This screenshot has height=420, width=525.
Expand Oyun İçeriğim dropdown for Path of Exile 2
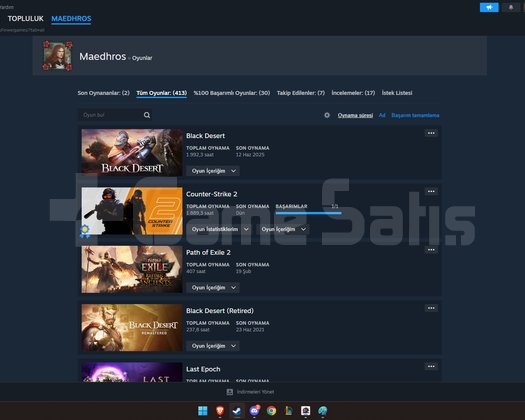[x=213, y=287]
